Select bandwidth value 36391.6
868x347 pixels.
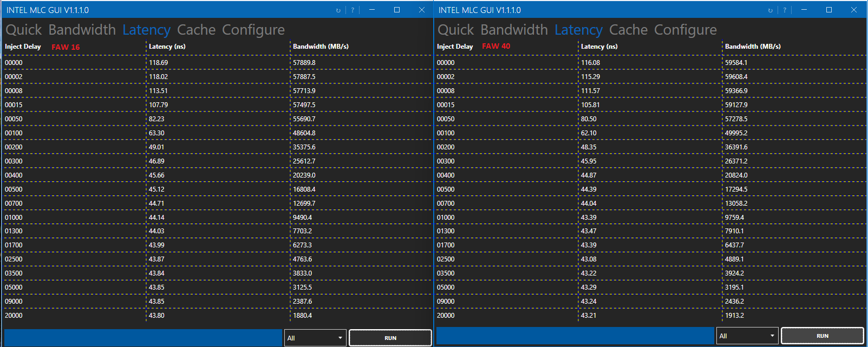736,147
